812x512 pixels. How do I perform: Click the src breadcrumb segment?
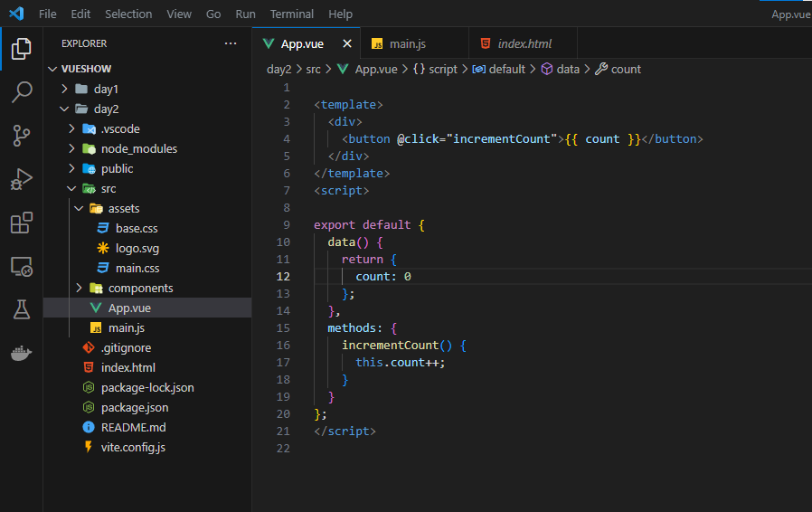point(313,69)
